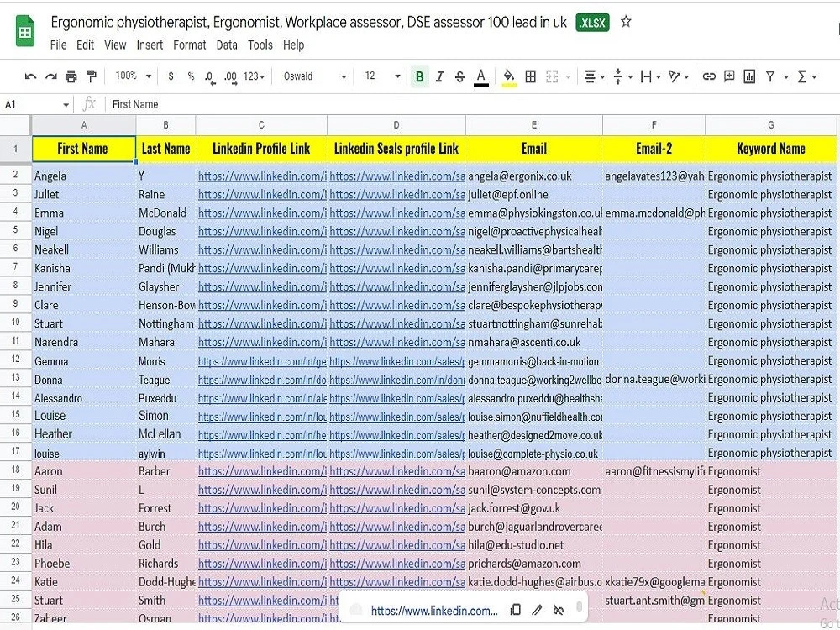Open Heather's Linkedin Profile link
This screenshot has height=630, width=840.
(x=262, y=435)
